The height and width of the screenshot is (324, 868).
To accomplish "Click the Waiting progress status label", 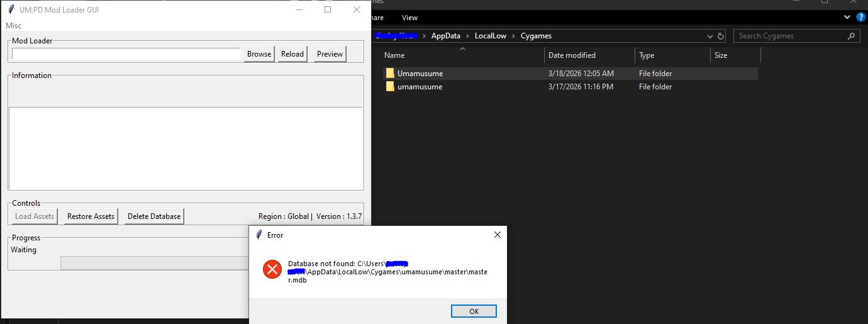I will click(x=24, y=250).
